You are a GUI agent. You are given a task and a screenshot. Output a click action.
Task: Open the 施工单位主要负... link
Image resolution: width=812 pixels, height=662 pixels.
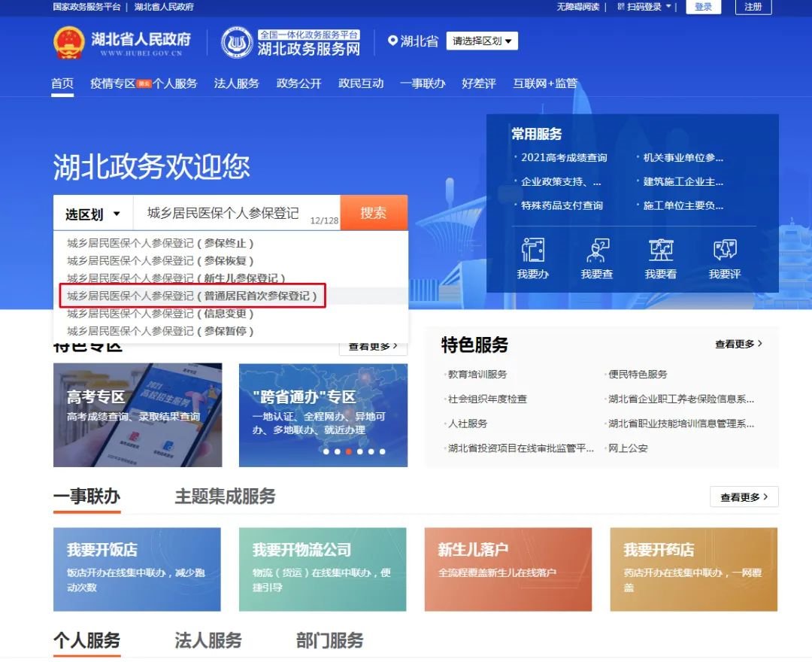(x=683, y=205)
